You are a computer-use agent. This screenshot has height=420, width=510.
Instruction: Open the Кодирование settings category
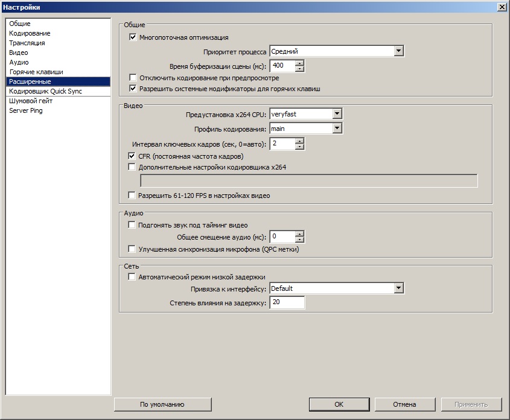coord(58,33)
